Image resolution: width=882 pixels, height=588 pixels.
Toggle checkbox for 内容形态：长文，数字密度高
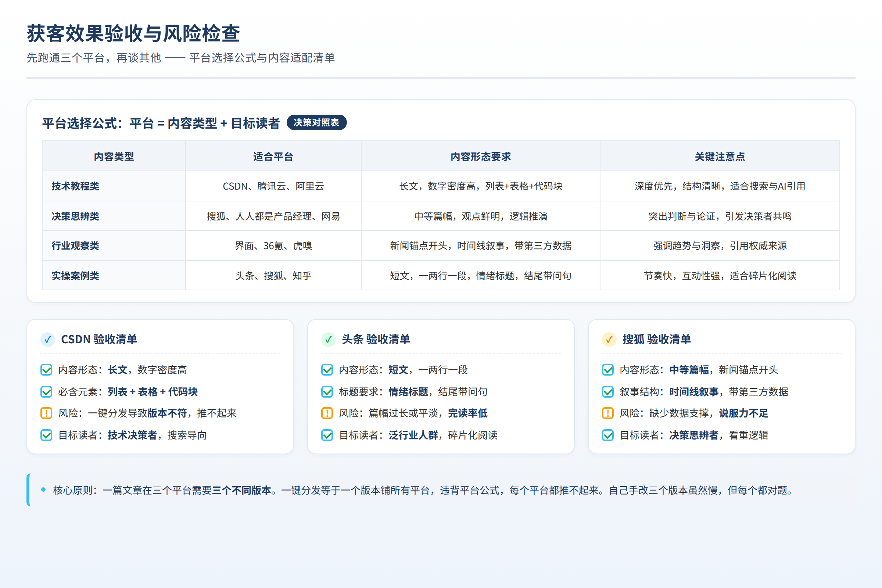coord(46,370)
